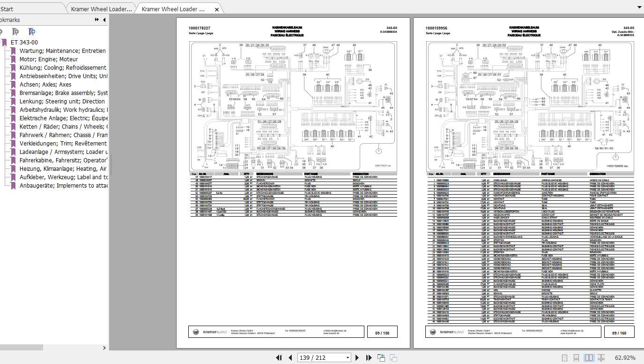Collapse the Bookmarks panel with the arrow
The image size is (644, 364).
pos(104,20)
